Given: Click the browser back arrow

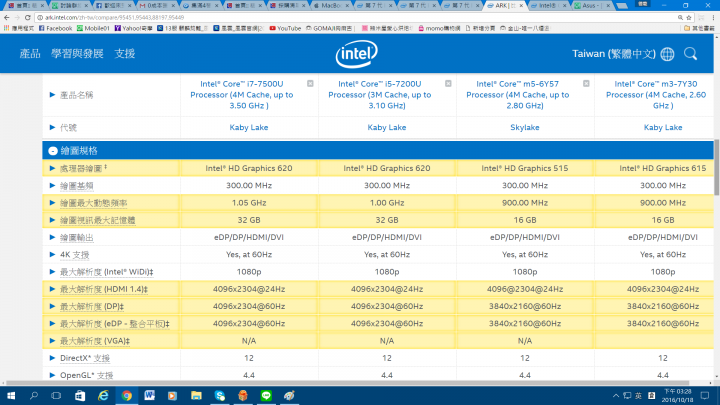Looking at the screenshot, I should tap(6, 17).
